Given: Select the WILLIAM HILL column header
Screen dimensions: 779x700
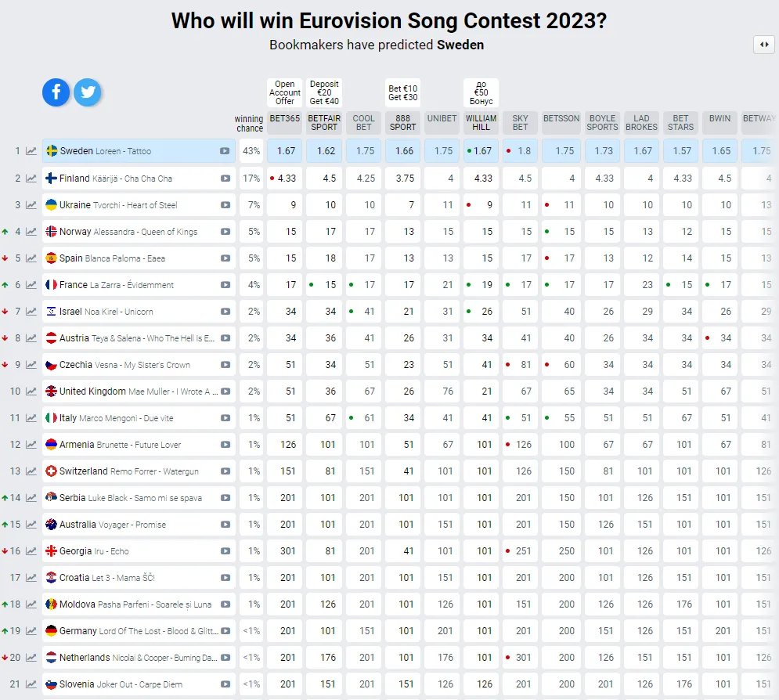Looking at the screenshot, I should [x=481, y=123].
